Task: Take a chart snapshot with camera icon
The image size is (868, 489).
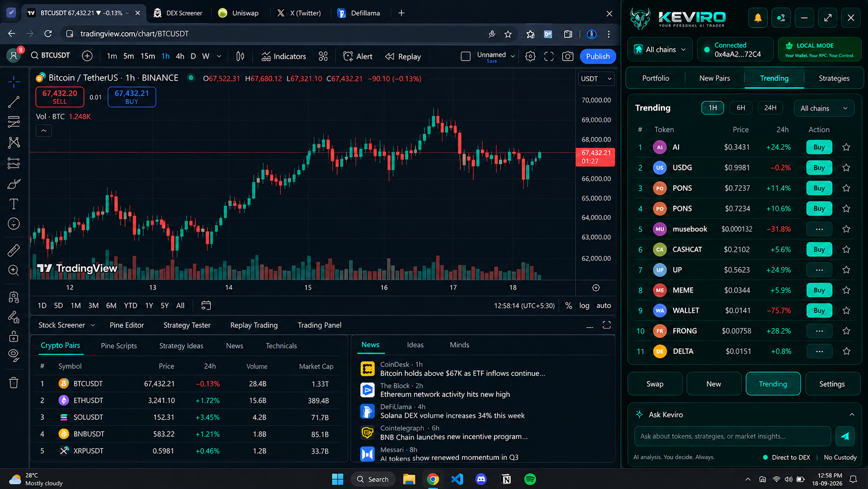Action: tap(568, 56)
